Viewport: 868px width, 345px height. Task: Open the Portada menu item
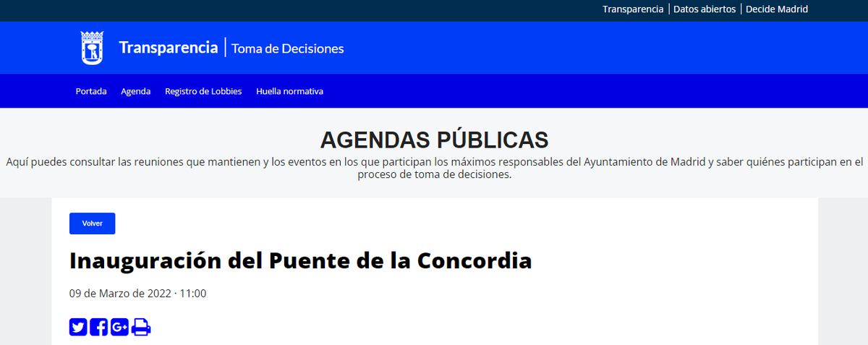91,91
